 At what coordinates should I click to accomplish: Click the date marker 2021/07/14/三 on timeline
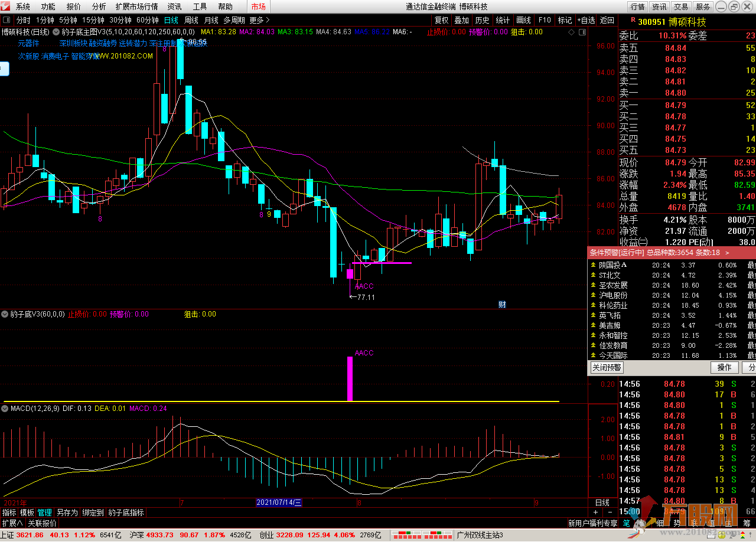coord(279,502)
